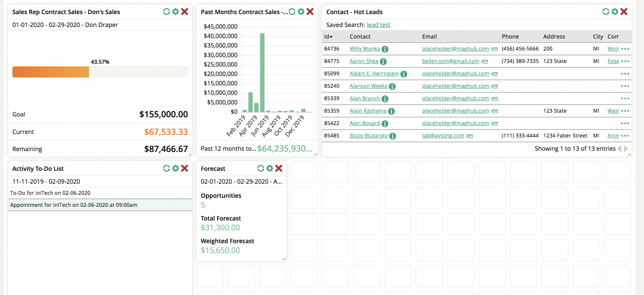Screen dimensions: 644x295
Task: Show info icon for Alain Kashama
Action: click(391, 111)
